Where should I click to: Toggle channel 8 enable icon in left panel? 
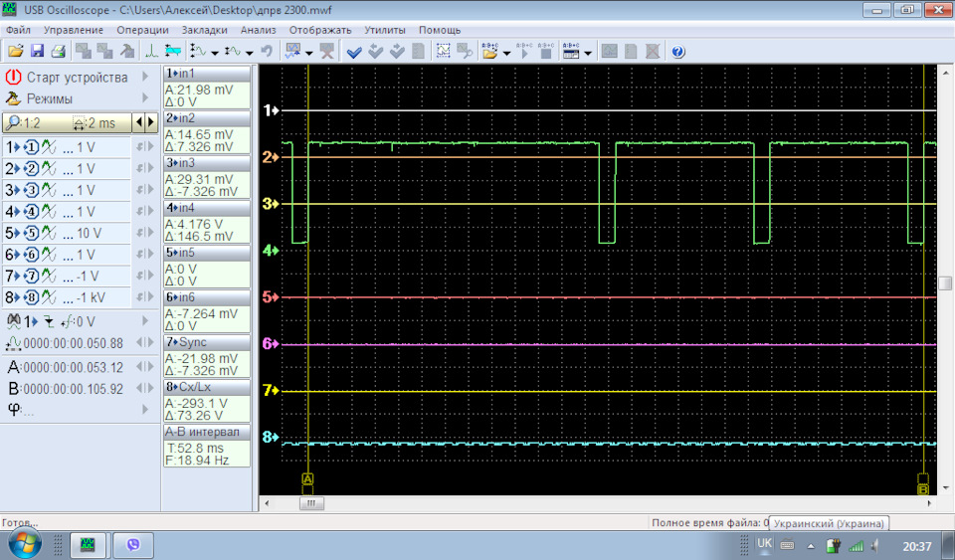coord(31,297)
